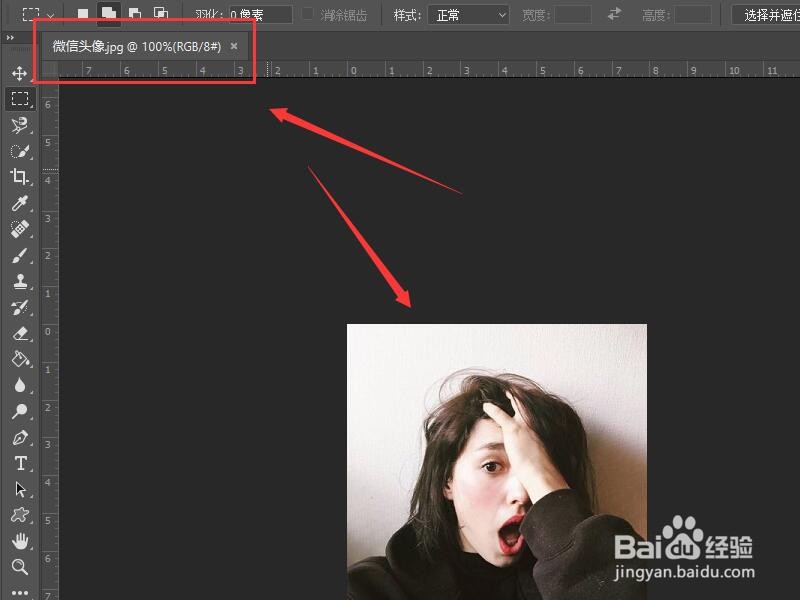This screenshot has width=800, height=600.
Task: Select the Pen tool
Action: 20,437
